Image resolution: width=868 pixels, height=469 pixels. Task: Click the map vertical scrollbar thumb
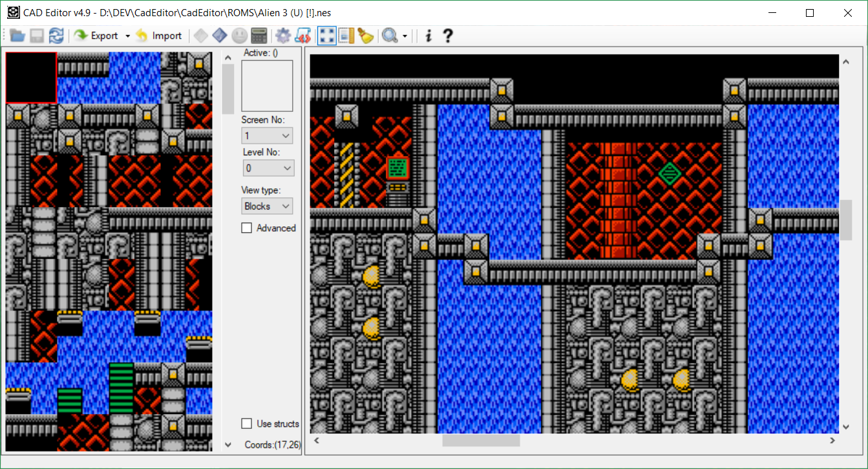[x=845, y=220]
